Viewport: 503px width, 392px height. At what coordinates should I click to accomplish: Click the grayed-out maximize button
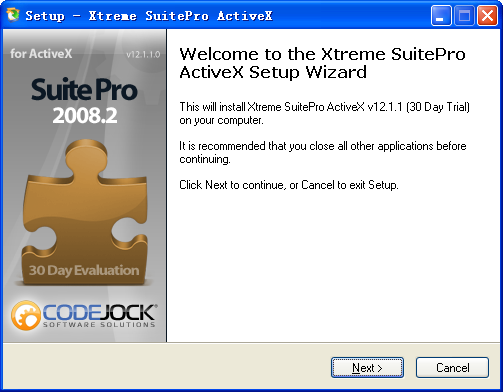pos(464,16)
